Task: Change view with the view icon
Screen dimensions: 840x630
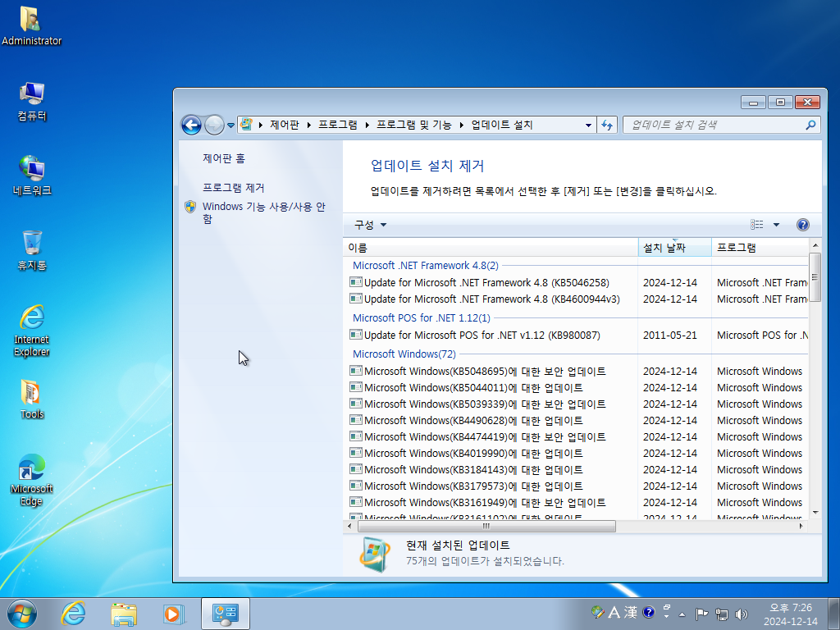Action: 757,225
